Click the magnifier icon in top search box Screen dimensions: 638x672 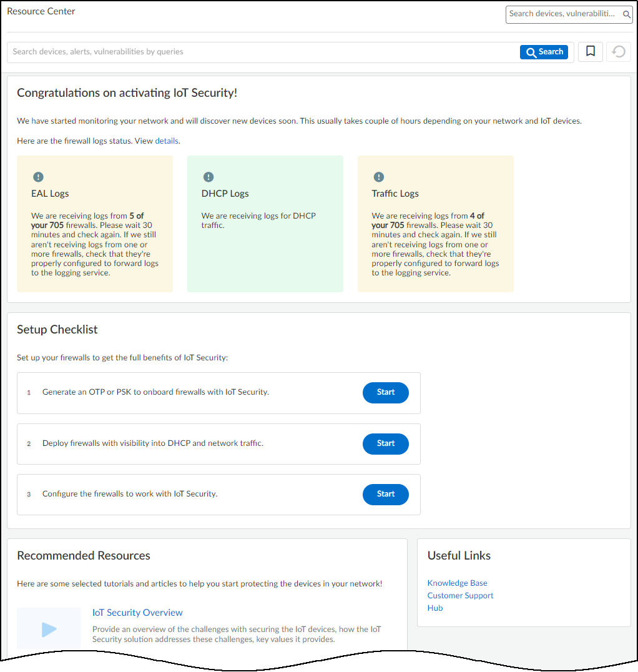coord(627,14)
